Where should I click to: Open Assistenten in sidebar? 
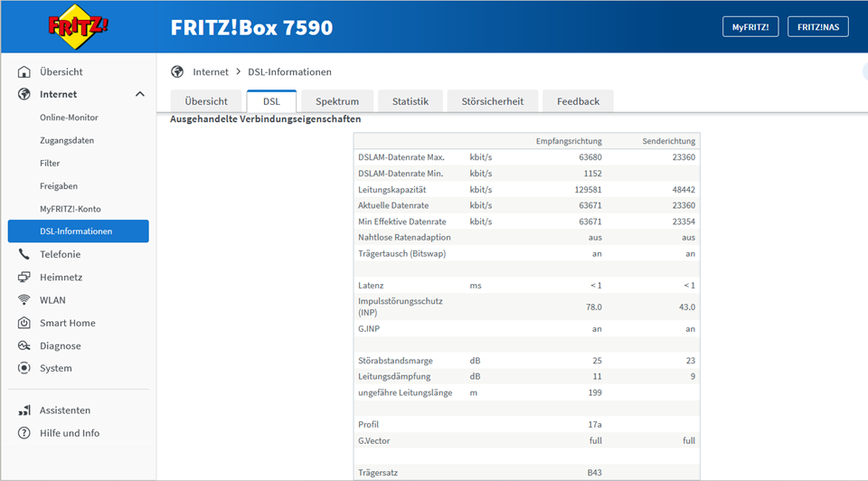pos(65,410)
